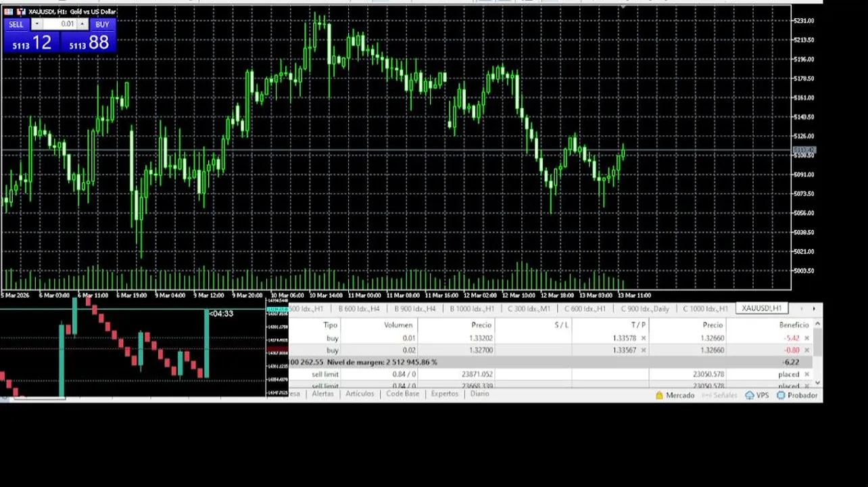Screen dimensions: 868x487
Task: Click the -6.22 total profit value
Action: coord(791,363)
